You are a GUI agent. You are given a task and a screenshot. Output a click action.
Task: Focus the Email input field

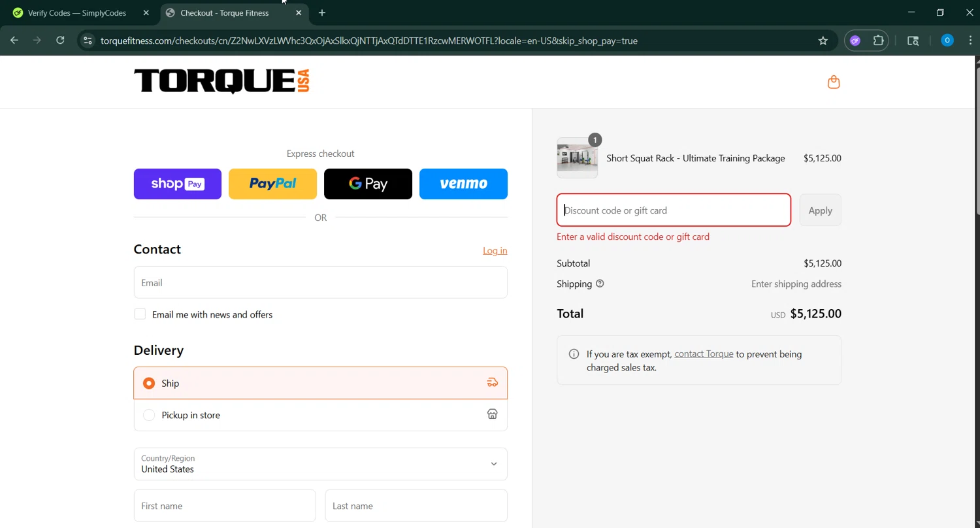tap(320, 282)
